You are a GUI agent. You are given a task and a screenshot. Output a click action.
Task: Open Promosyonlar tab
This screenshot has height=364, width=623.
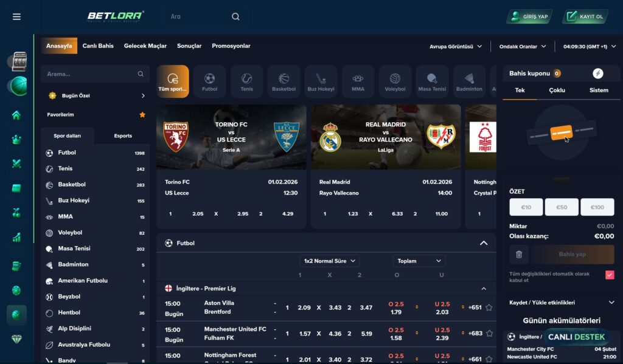tap(231, 46)
